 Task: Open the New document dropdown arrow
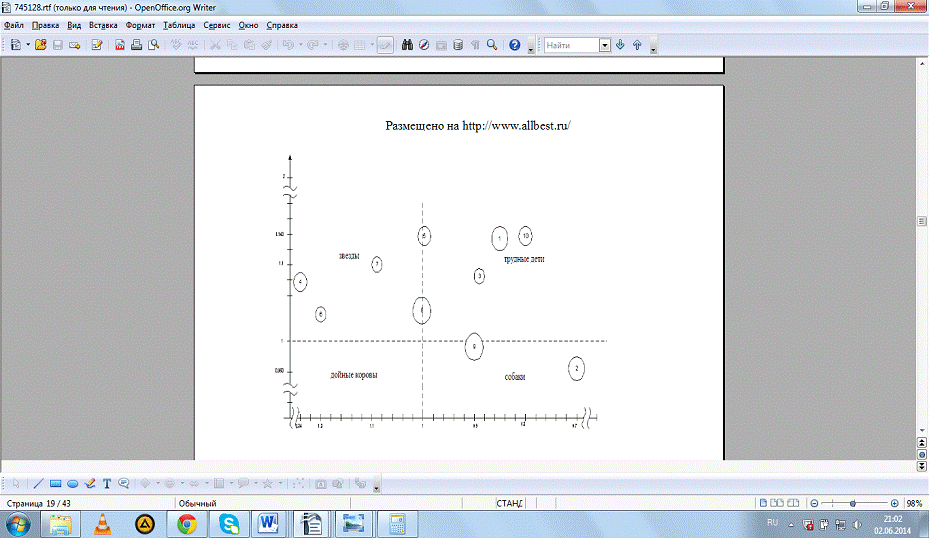(28, 45)
